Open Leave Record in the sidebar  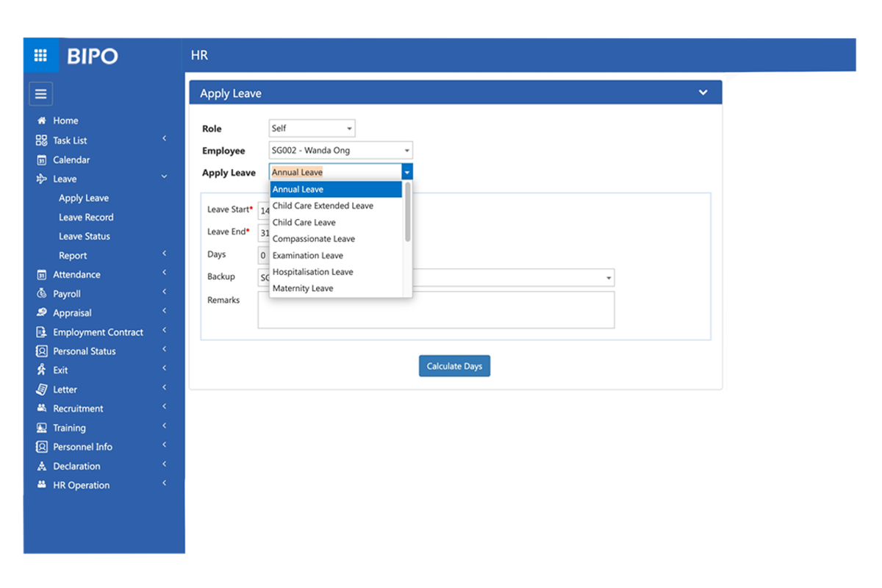pyautogui.click(x=86, y=218)
